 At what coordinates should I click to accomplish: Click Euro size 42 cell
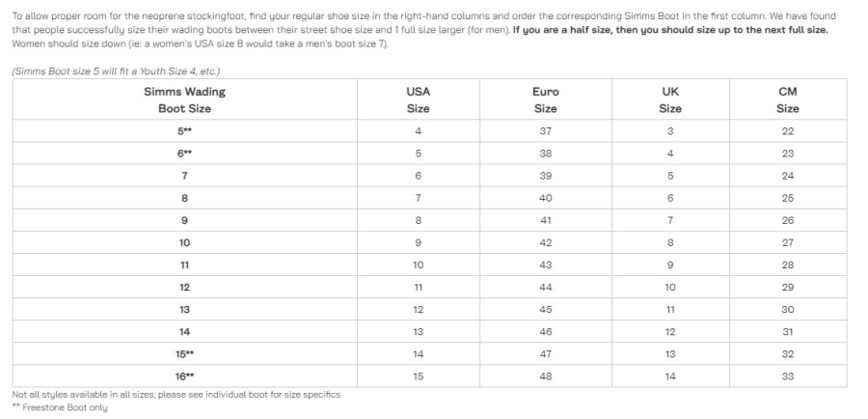point(545,242)
